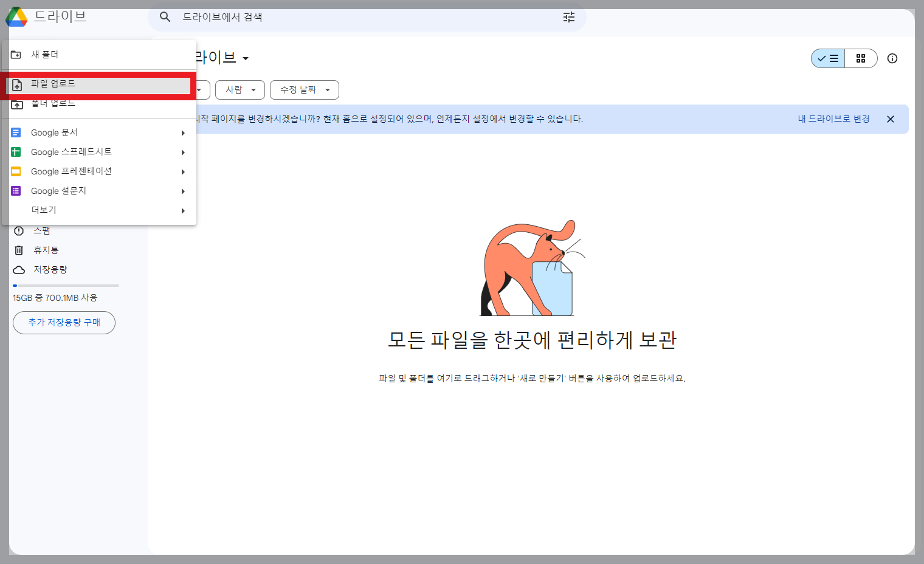Expand Google 프레젠테이션 submenu arrow
924x564 pixels.
point(183,172)
